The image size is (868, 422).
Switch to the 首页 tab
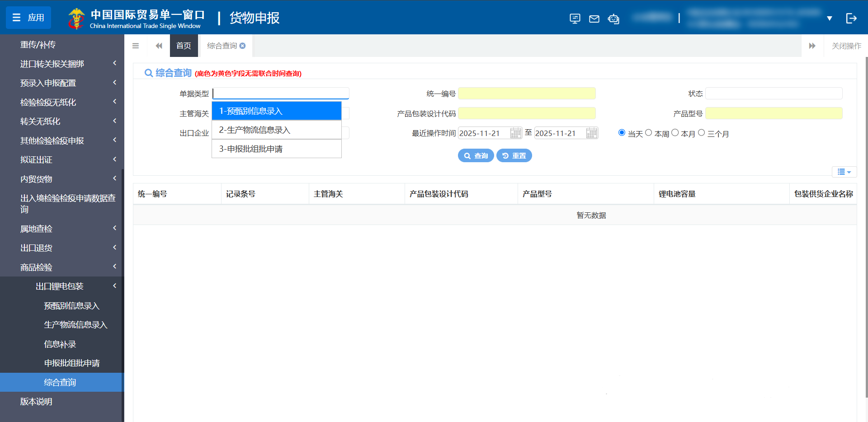[184, 46]
